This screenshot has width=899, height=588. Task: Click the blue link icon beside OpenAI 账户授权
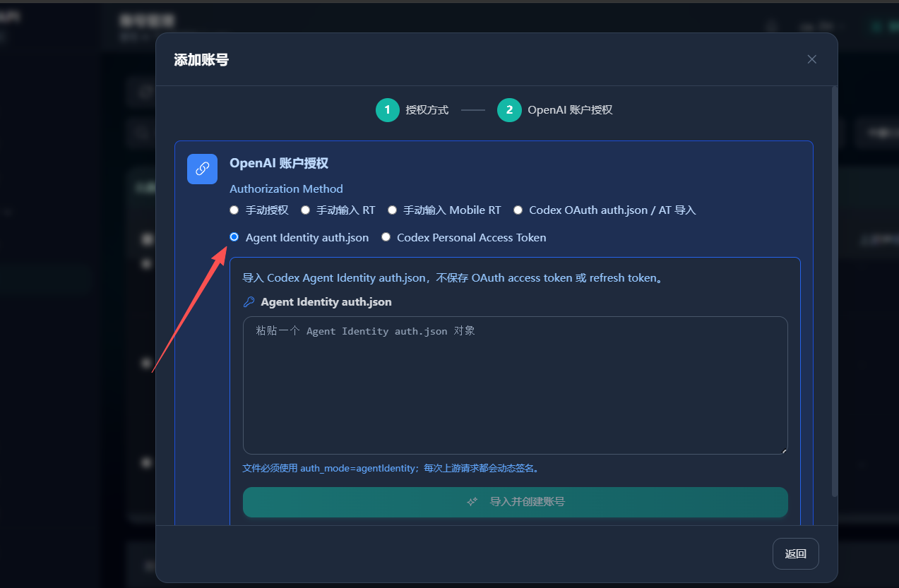(x=202, y=169)
